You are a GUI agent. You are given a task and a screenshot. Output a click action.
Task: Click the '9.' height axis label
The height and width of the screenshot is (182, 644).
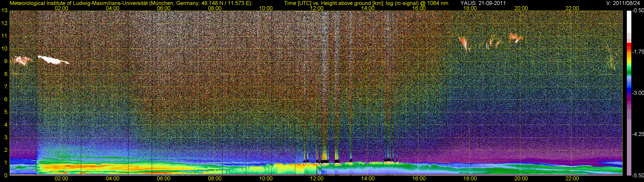coord(6,61)
